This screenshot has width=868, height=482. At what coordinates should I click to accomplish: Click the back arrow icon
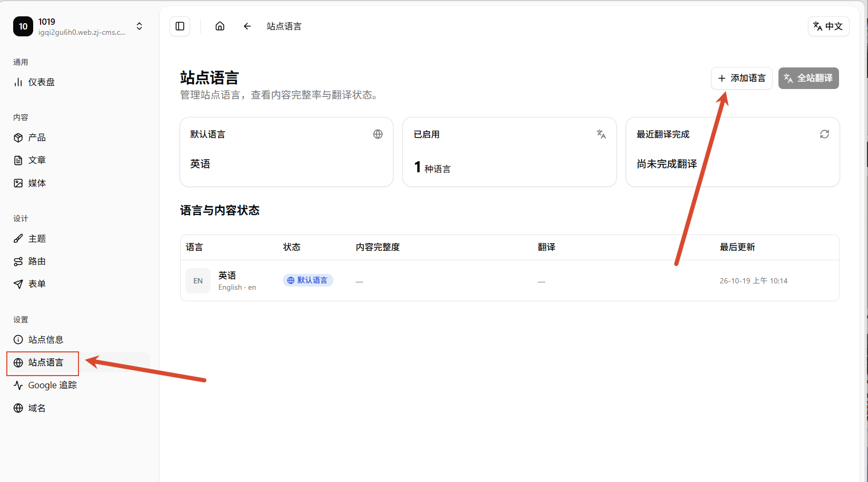point(247,26)
